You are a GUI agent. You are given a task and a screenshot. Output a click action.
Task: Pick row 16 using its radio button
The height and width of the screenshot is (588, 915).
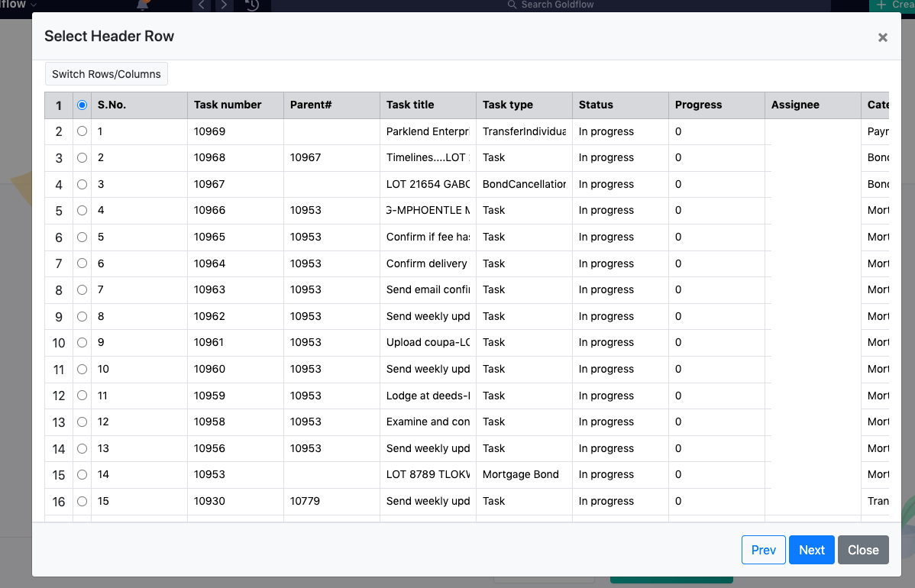point(82,501)
